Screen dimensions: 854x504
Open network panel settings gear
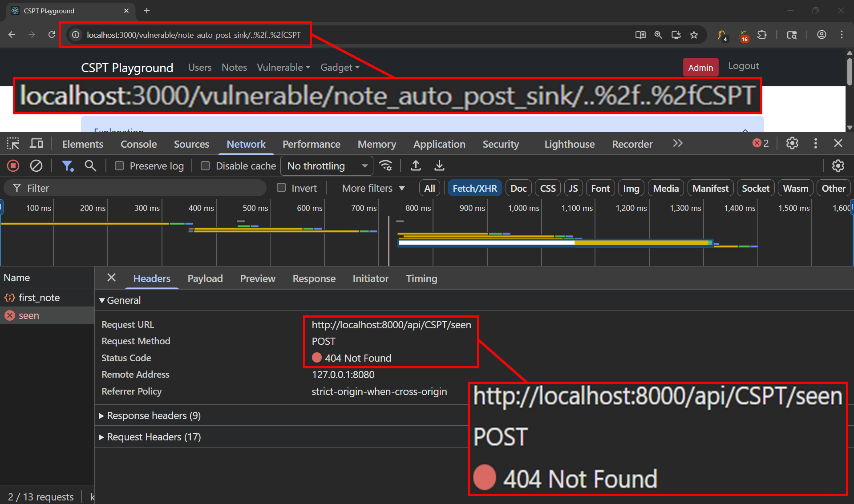(x=838, y=166)
